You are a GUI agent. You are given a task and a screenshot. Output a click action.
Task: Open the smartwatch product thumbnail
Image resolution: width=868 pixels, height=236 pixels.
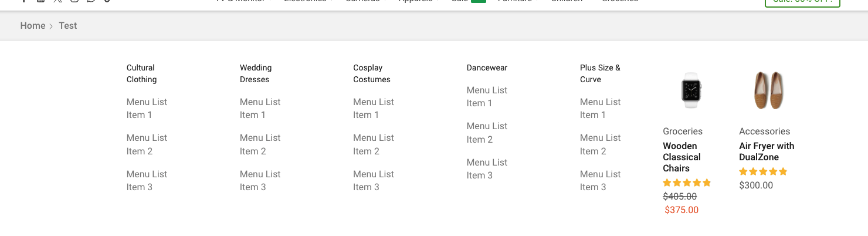pos(691,90)
